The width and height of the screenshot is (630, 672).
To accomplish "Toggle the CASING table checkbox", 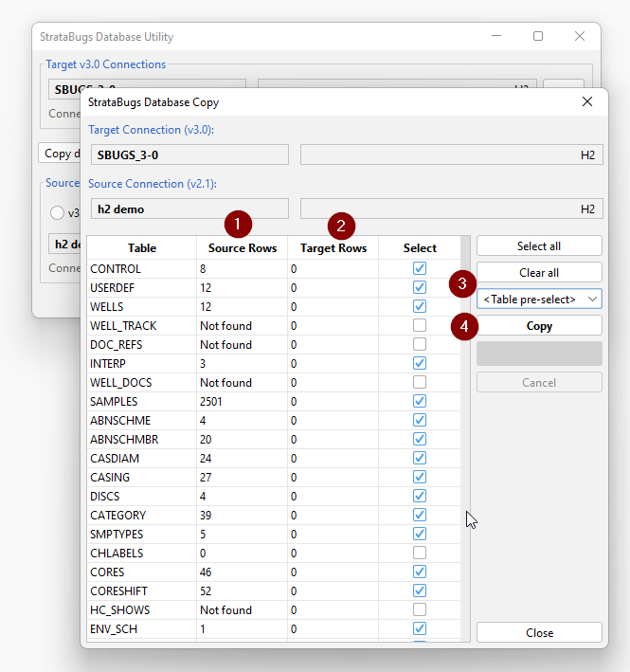I will pyautogui.click(x=420, y=477).
